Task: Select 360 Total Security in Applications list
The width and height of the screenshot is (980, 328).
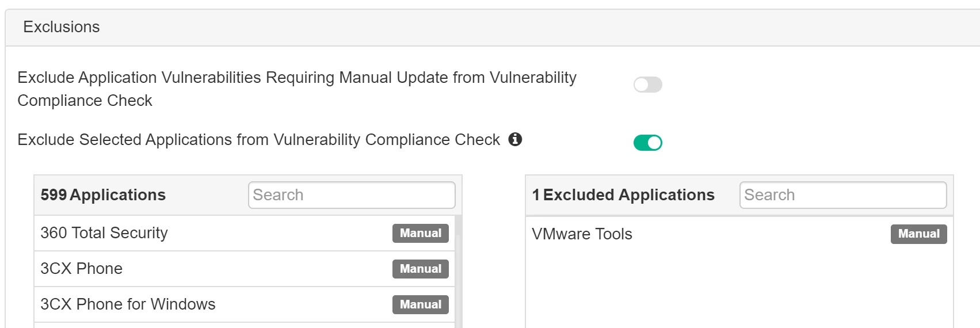Action: point(245,233)
